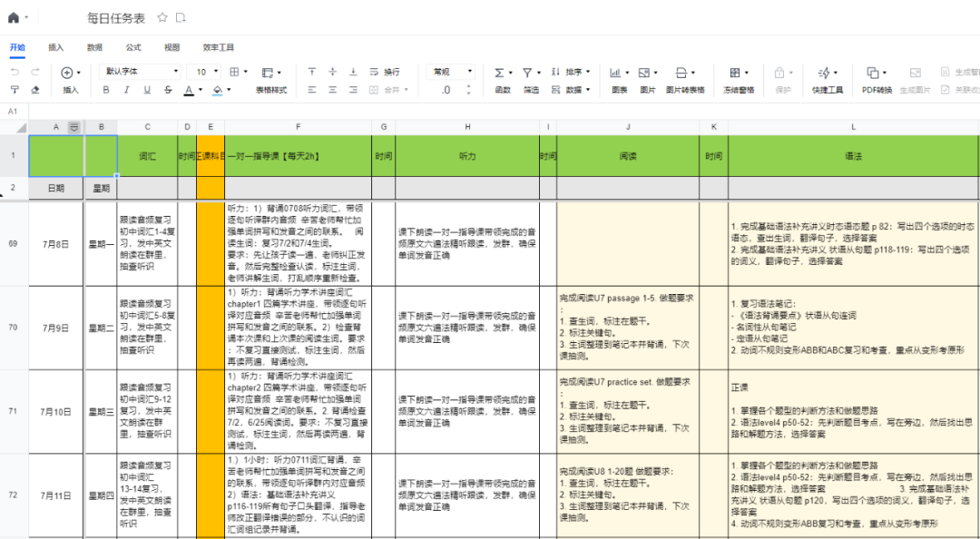
Task: Switch to the 视图 tab
Action: coord(171,47)
